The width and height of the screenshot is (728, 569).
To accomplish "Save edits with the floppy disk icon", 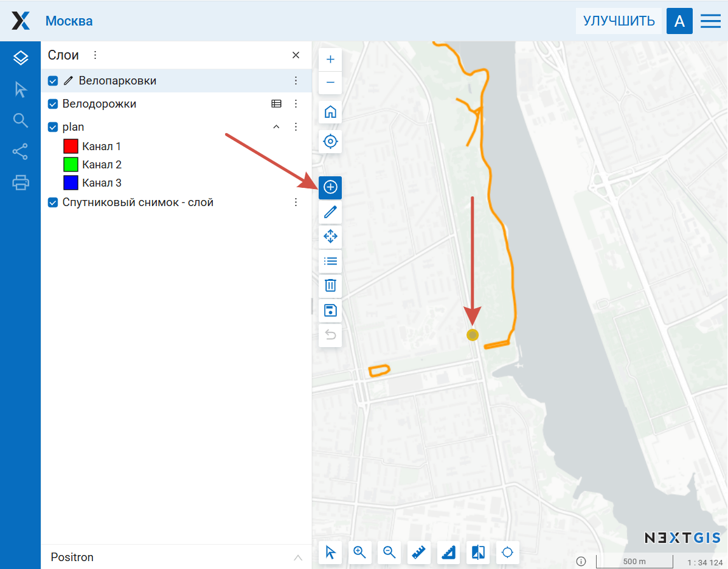I will click(x=330, y=311).
